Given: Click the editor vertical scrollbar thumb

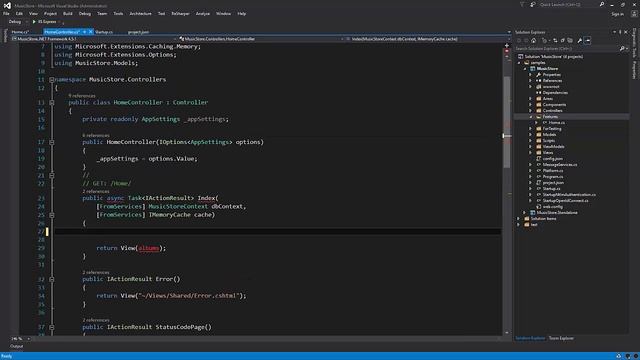Looking at the screenshot, I should coord(507,122).
